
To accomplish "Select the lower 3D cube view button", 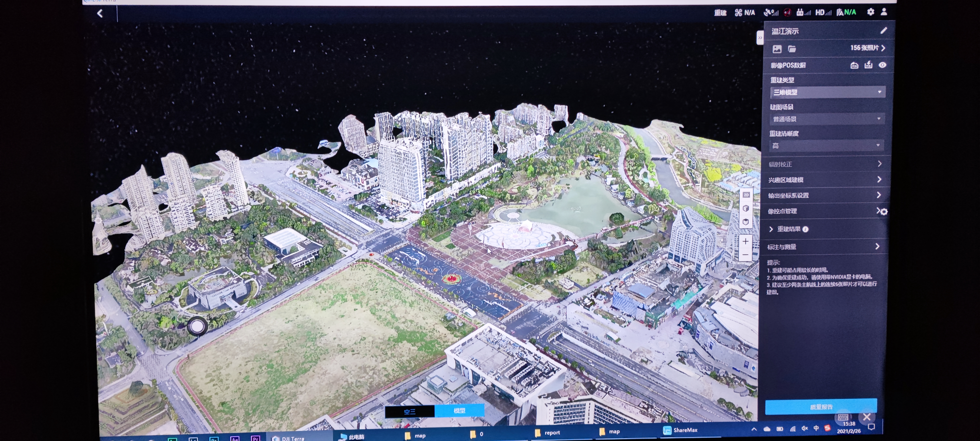I will click(x=746, y=221).
